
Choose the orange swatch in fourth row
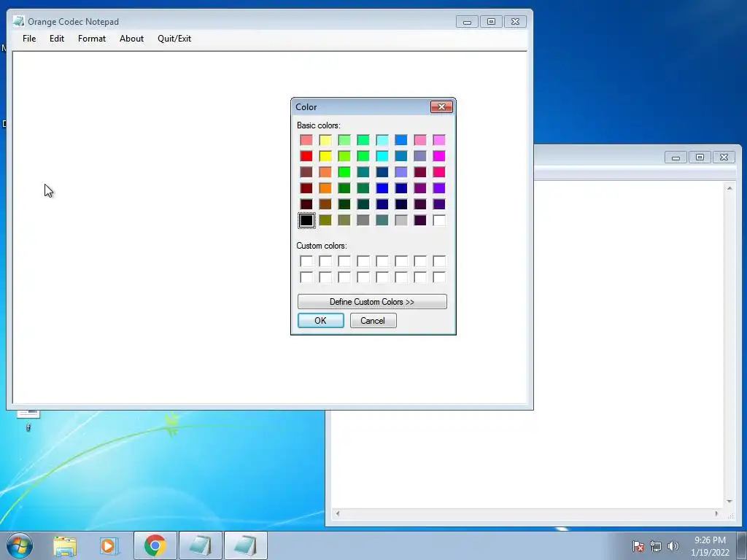coord(325,188)
